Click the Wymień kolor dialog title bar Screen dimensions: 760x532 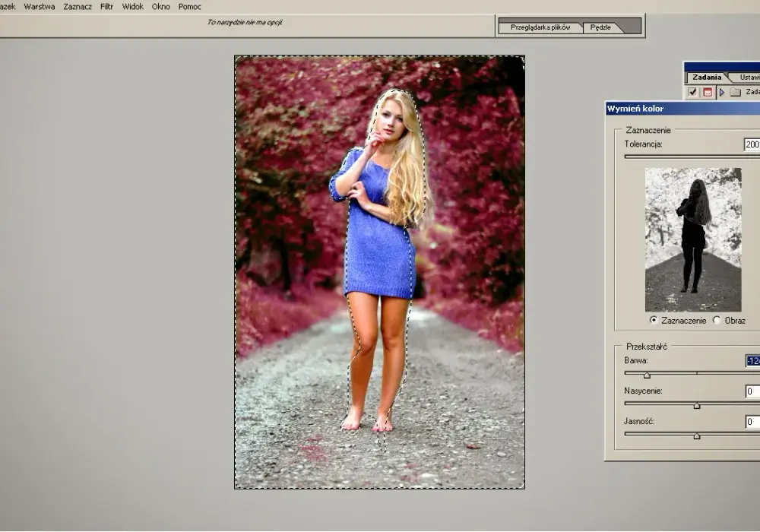(682, 109)
